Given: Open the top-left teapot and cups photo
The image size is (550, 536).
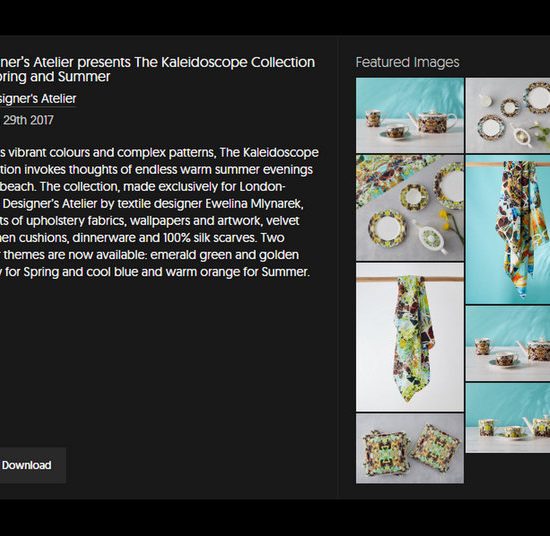Looking at the screenshot, I should pos(410,115).
